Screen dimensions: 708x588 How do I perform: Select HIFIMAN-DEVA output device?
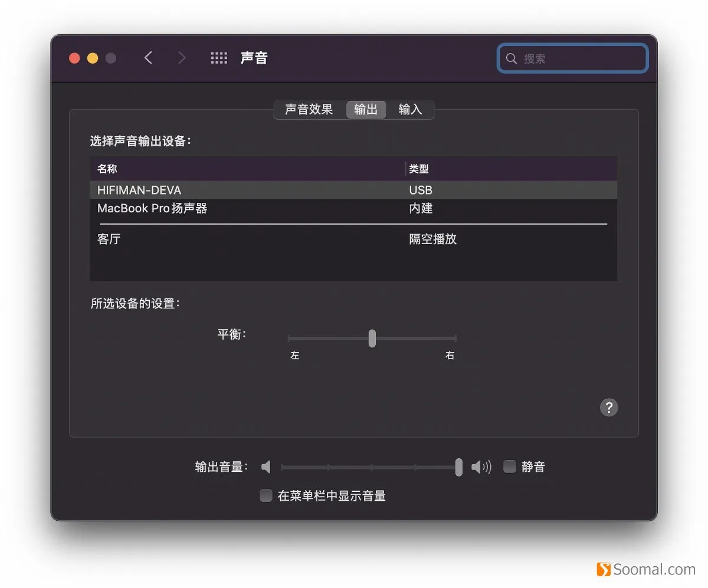point(353,190)
